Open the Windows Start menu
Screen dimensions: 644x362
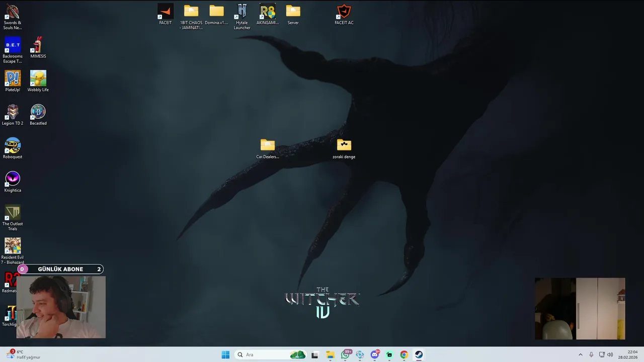pos(225,354)
